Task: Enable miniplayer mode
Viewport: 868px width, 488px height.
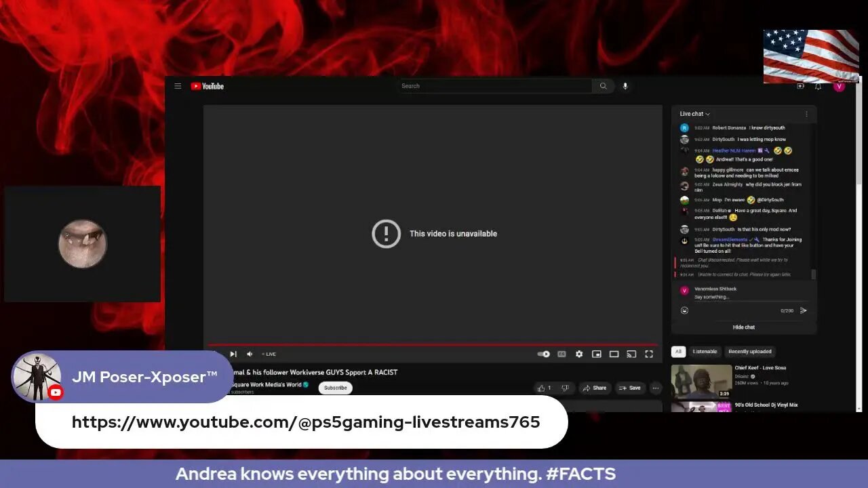Action: (597, 354)
